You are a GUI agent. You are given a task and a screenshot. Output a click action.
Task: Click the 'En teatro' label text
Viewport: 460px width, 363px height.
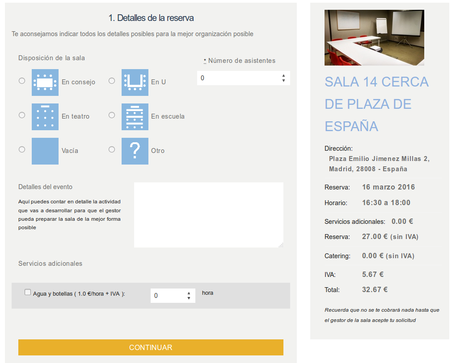pyautogui.click(x=75, y=116)
